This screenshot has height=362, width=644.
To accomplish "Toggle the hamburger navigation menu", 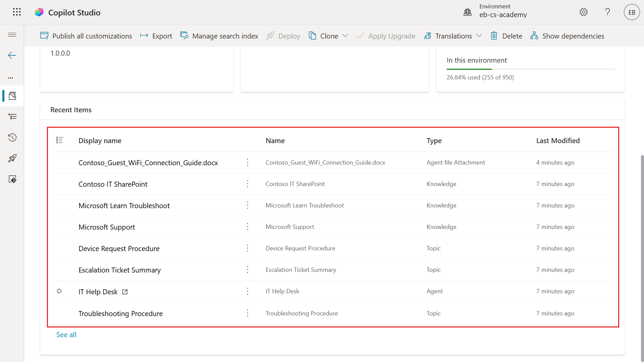I will coord(12,35).
